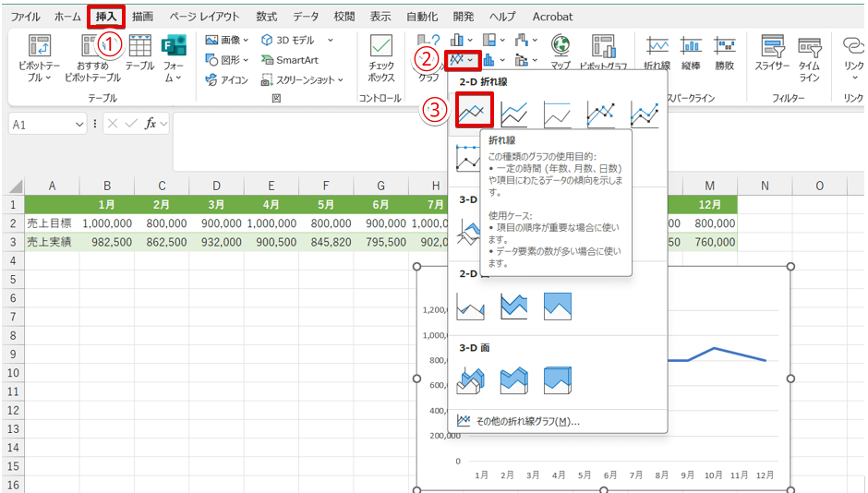Pick the 100% stacked line chart

[x=557, y=114]
